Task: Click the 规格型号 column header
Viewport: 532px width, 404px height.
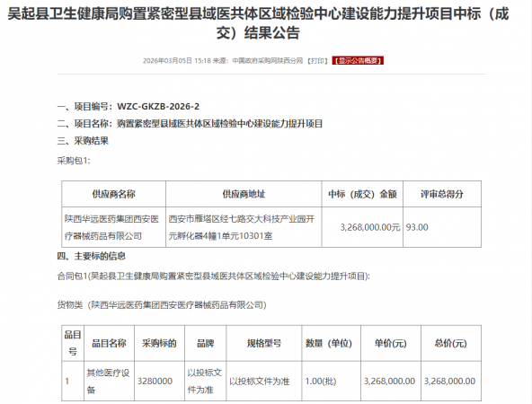Action: tap(264, 343)
